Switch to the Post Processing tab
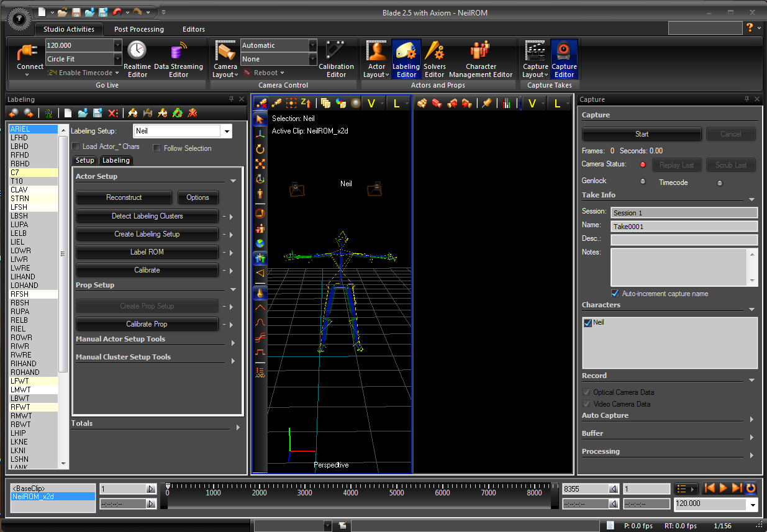 click(x=139, y=29)
